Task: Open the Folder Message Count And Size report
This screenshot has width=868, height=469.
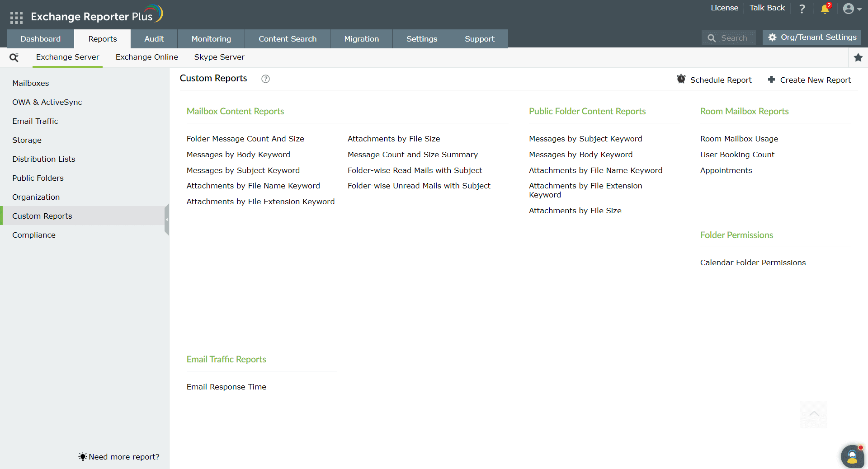Action: point(245,139)
